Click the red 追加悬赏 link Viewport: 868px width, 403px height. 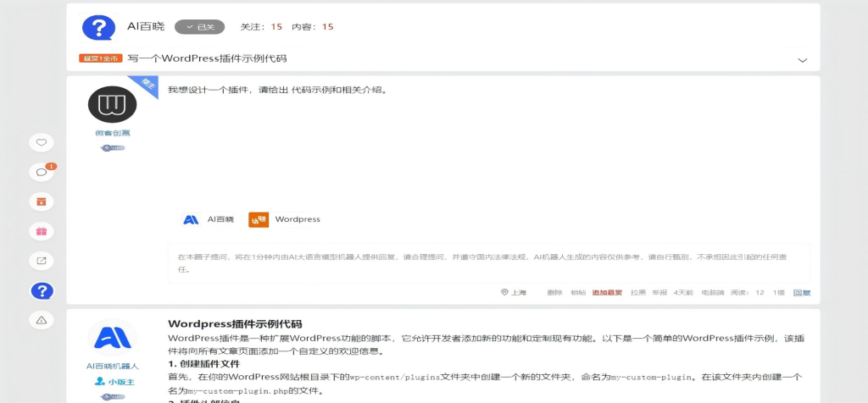coord(607,293)
